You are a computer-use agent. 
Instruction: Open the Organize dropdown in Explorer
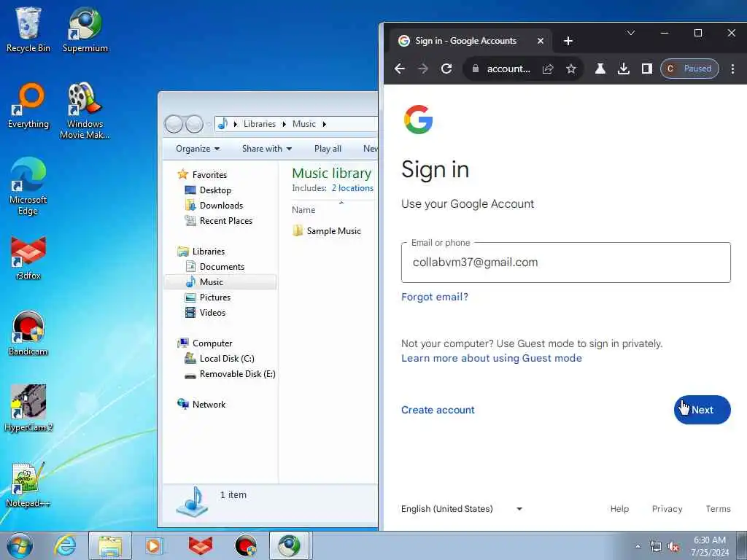coord(198,149)
